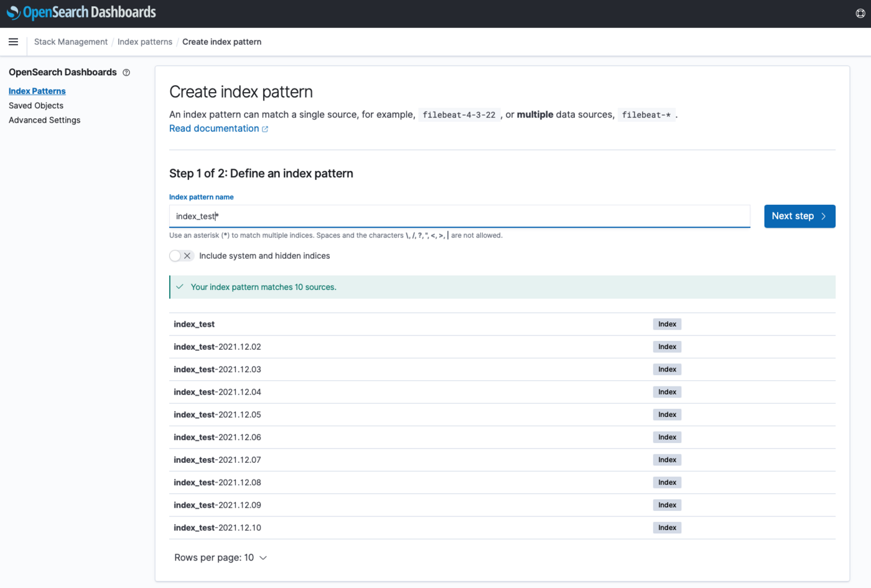Screen dimensions: 871x588
Task: Open Saved Objects in the sidebar
Action: pyautogui.click(x=36, y=106)
